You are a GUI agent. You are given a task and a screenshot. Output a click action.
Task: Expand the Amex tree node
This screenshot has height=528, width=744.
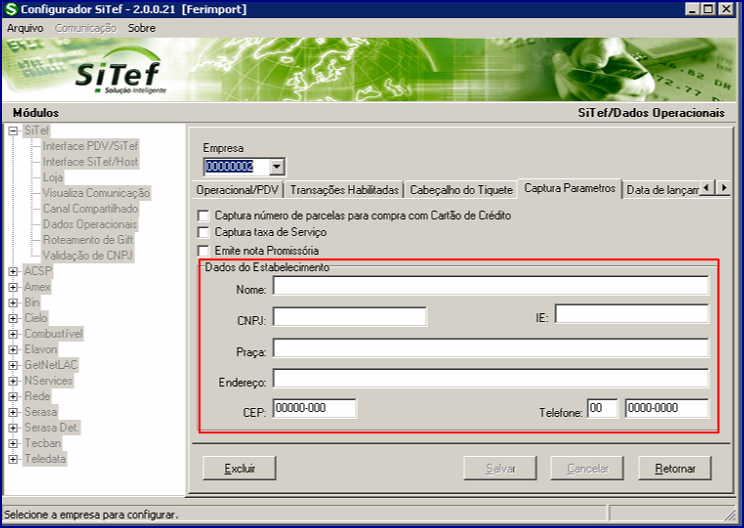click(13, 287)
